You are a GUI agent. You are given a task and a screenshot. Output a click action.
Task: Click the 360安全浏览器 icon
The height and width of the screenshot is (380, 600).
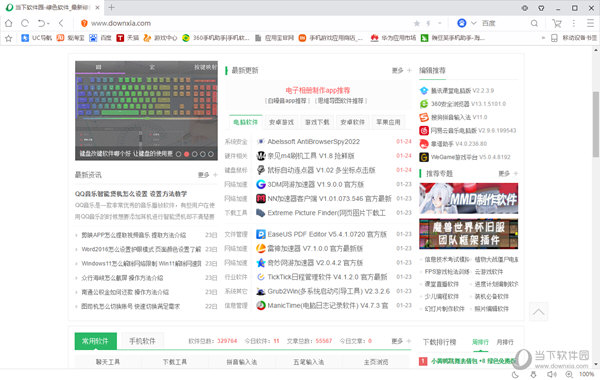(424, 104)
